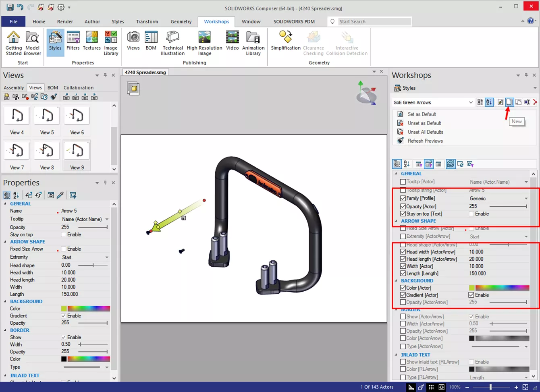Toggle Family [Profile] checkbox in Styles
This screenshot has height=392, width=540.
(403, 198)
